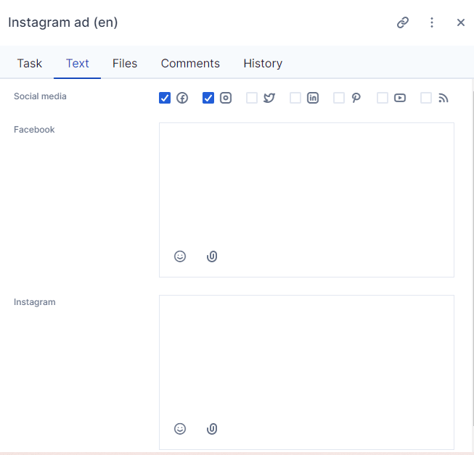This screenshot has width=474, height=455.
Task: Switch to the Task tab
Action: (x=30, y=63)
